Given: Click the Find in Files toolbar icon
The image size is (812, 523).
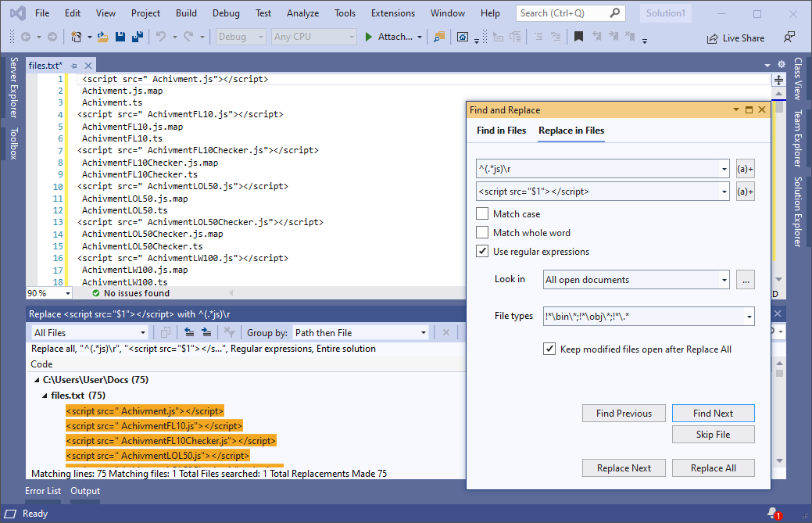Looking at the screenshot, I should (x=439, y=37).
